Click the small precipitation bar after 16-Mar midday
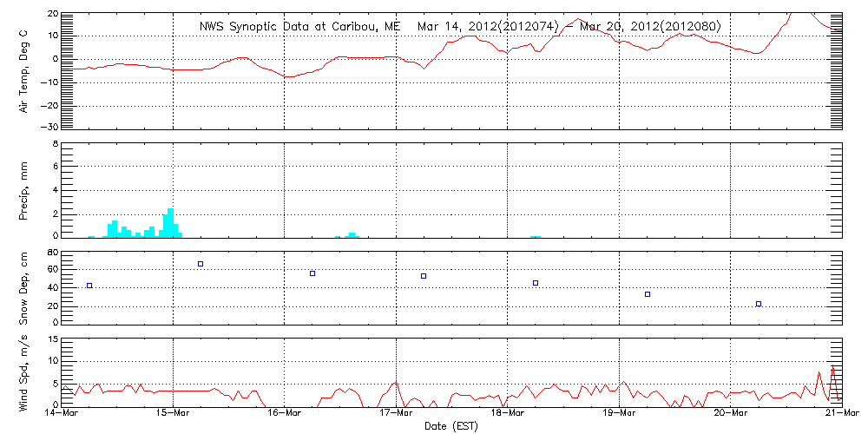This screenshot has height=434, width=868. point(352,234)
